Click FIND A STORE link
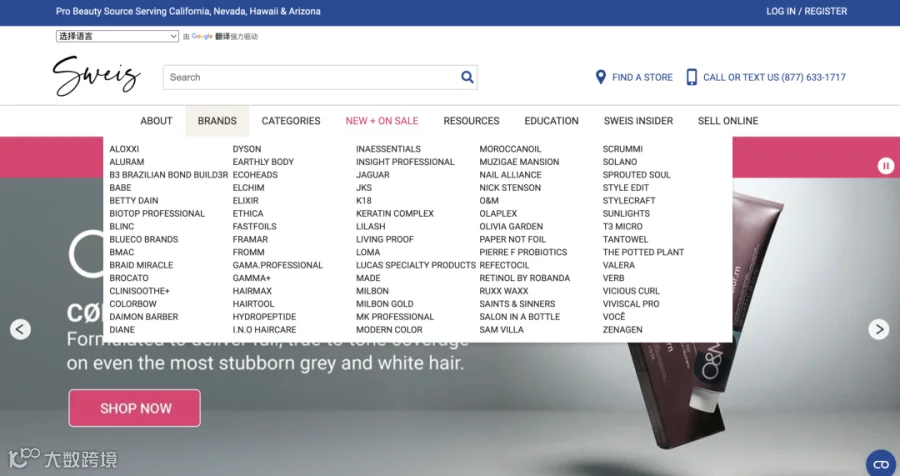Screen dimensions: 900x476 642,77
